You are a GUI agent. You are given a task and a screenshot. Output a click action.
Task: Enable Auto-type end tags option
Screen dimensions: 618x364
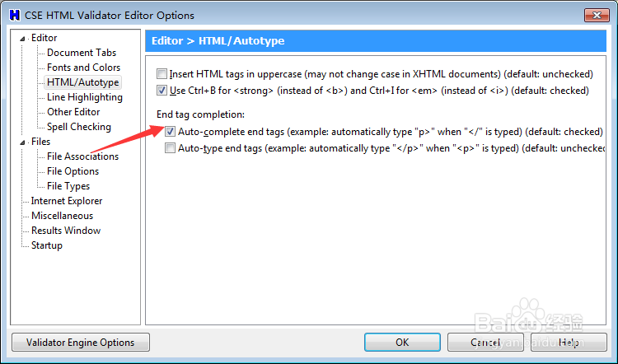(x=171, y=148)
